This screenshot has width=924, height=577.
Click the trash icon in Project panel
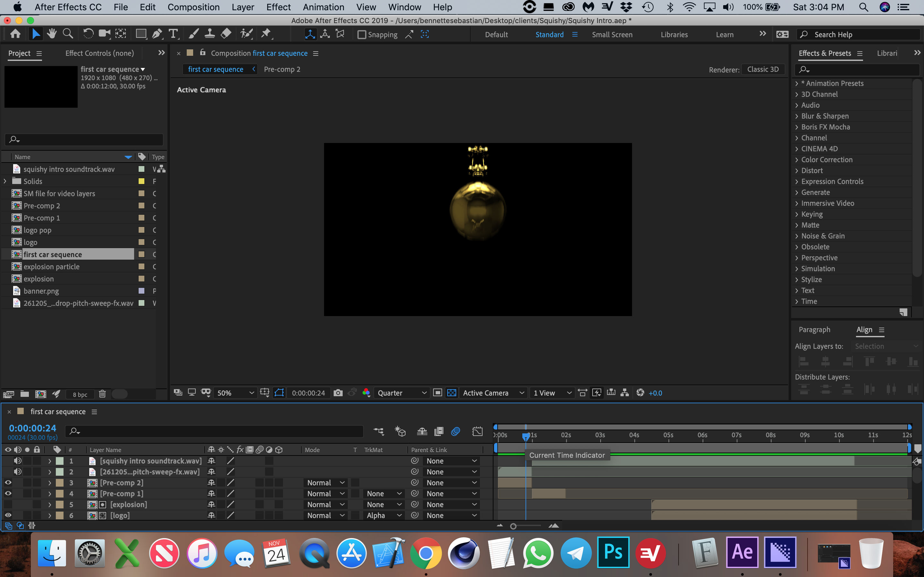pyautogui.click(x=102, y=394)
